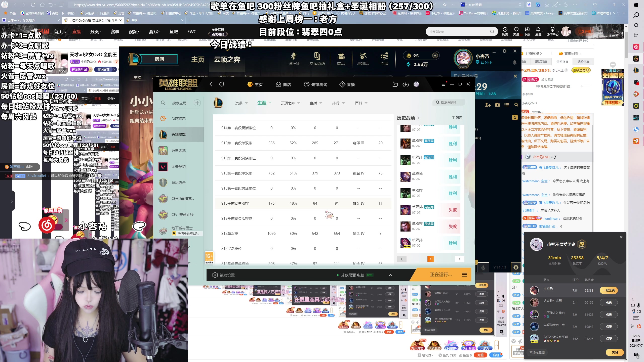Open League client 商城
The image size is (644, 362).
pos(384,59)
